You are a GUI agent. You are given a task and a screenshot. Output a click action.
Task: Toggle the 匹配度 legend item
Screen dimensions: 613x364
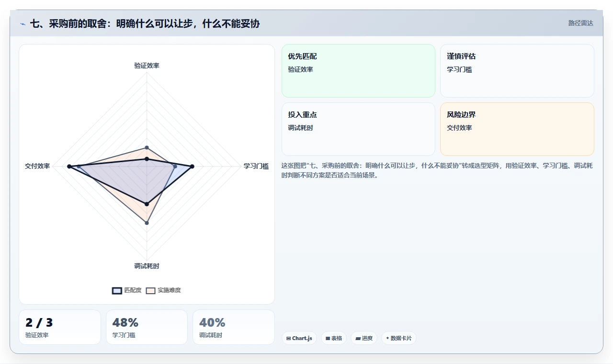point(127,290)
